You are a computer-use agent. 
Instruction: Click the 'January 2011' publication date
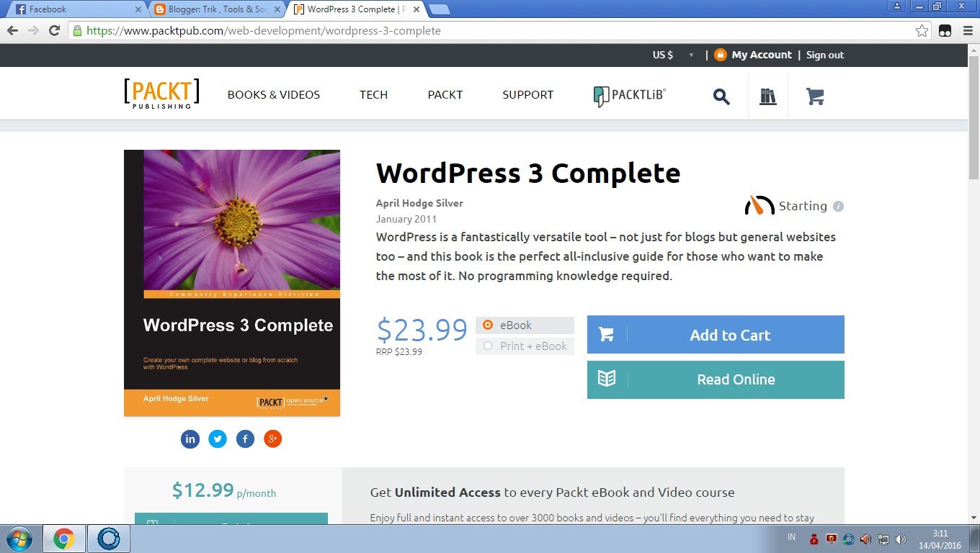click(406, 219)
